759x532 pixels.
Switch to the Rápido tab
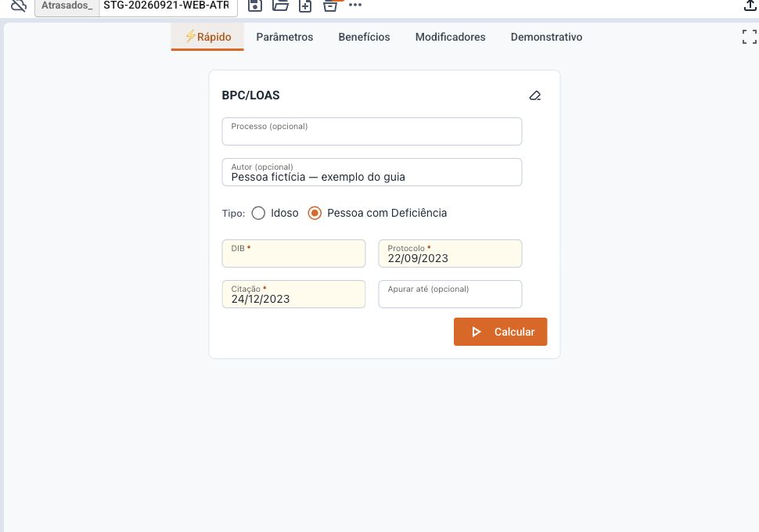[x=207, y=37]
